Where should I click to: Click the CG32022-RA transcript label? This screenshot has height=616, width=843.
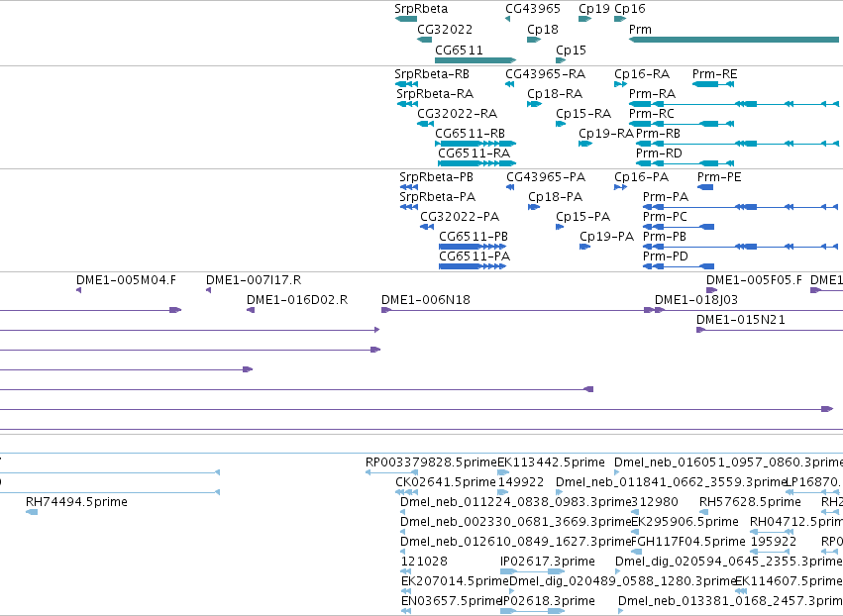click(x=457, y=114)
